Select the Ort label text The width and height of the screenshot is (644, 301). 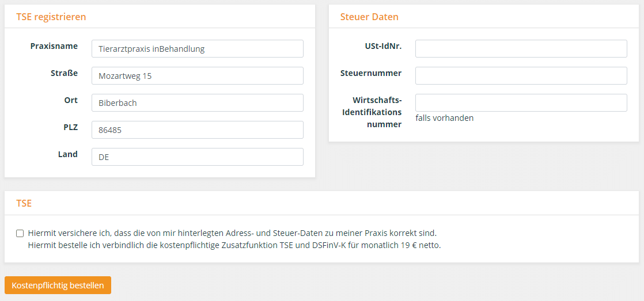71,100
